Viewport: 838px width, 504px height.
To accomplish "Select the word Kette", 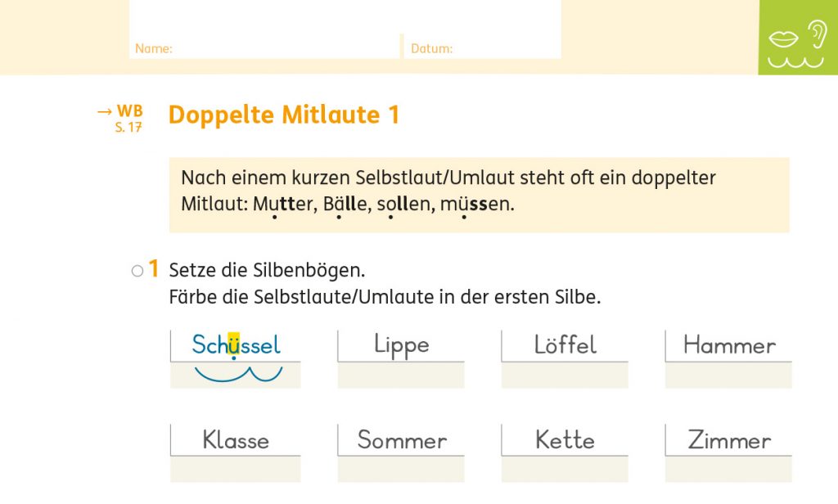I will coord(565,440).
